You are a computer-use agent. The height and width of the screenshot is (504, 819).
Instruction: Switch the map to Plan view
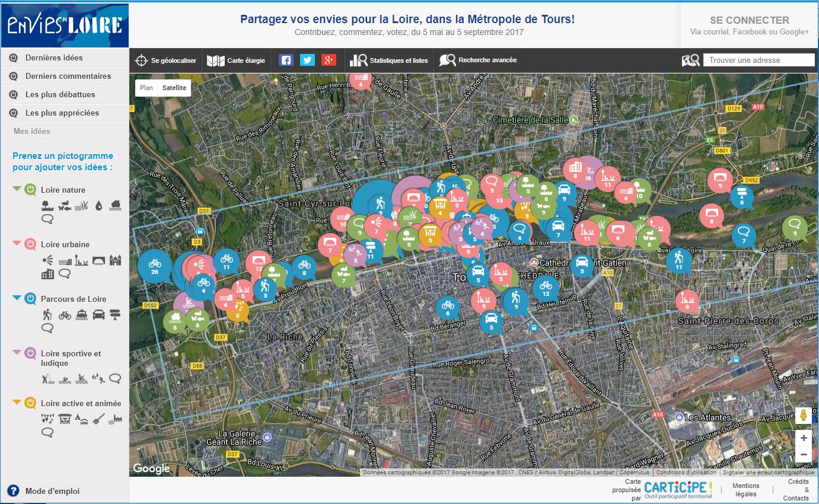point(146,88)
